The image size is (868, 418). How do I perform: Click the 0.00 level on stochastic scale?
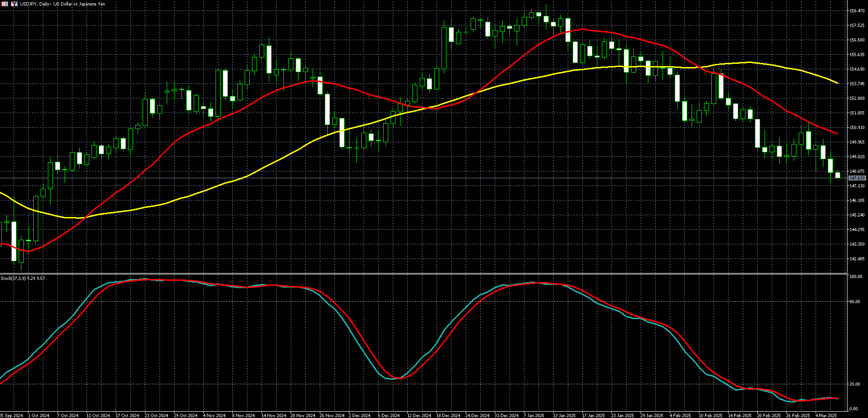[x=855, y=409]
